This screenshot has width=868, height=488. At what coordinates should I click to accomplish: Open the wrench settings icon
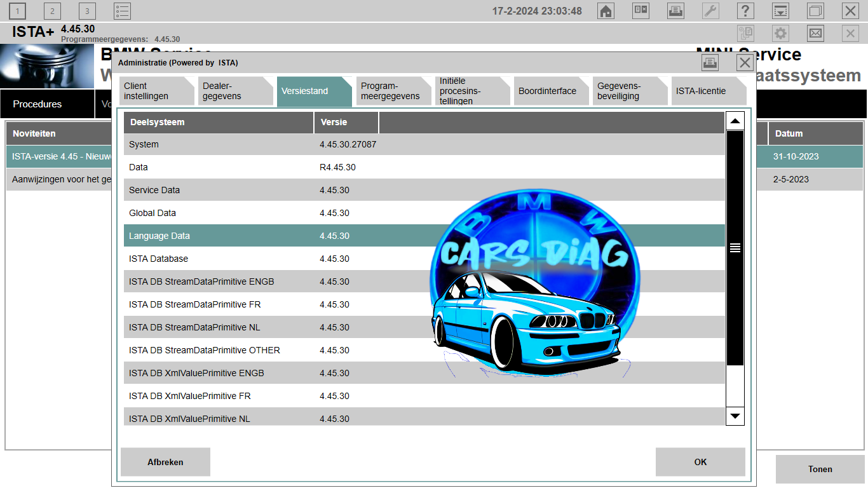(710, 11)
